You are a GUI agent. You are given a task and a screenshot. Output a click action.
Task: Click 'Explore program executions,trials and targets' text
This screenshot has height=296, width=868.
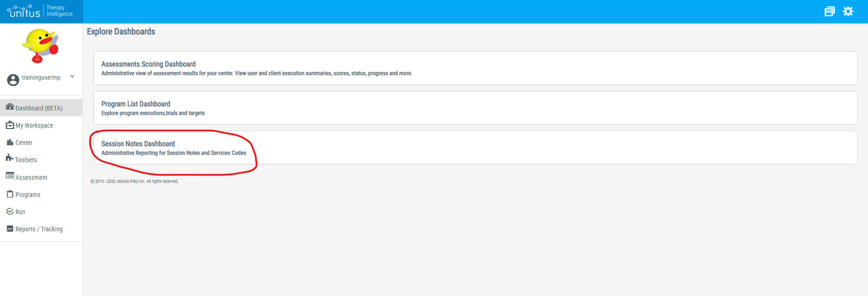point(153,113)
